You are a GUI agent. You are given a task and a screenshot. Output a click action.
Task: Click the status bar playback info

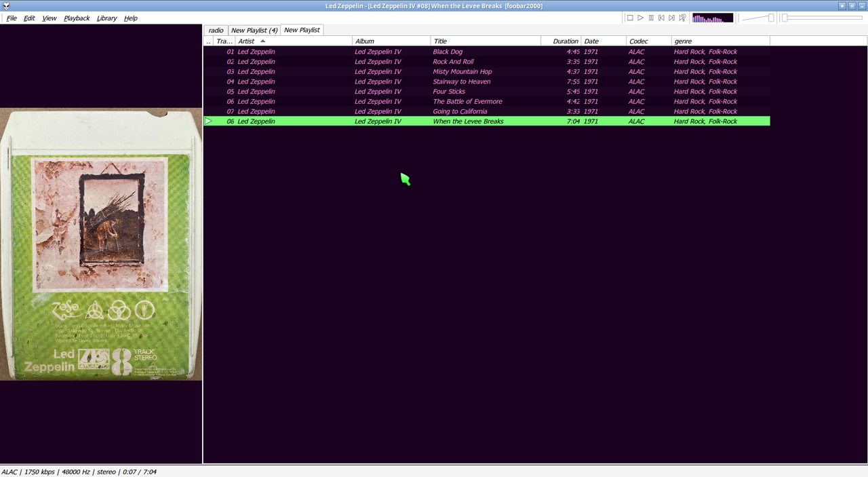click(x=79, y=472)
